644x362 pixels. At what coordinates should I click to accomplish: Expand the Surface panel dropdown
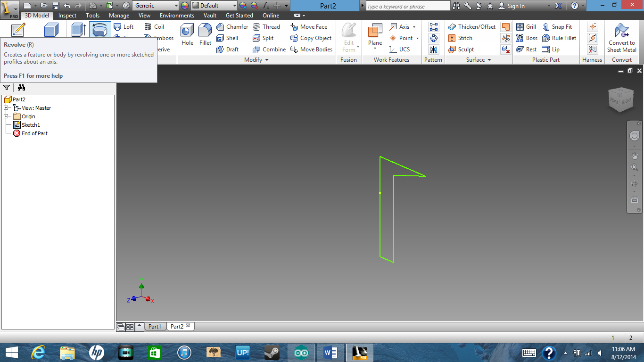[x=489, y=59]
